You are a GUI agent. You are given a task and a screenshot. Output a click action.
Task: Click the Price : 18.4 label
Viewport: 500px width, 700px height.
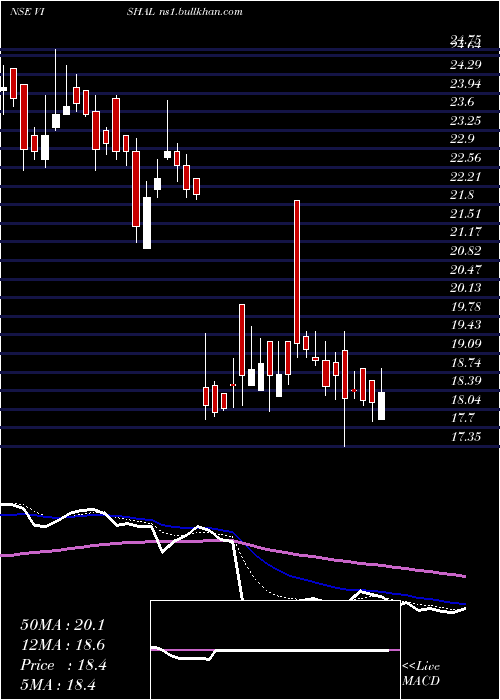[63, 665]
